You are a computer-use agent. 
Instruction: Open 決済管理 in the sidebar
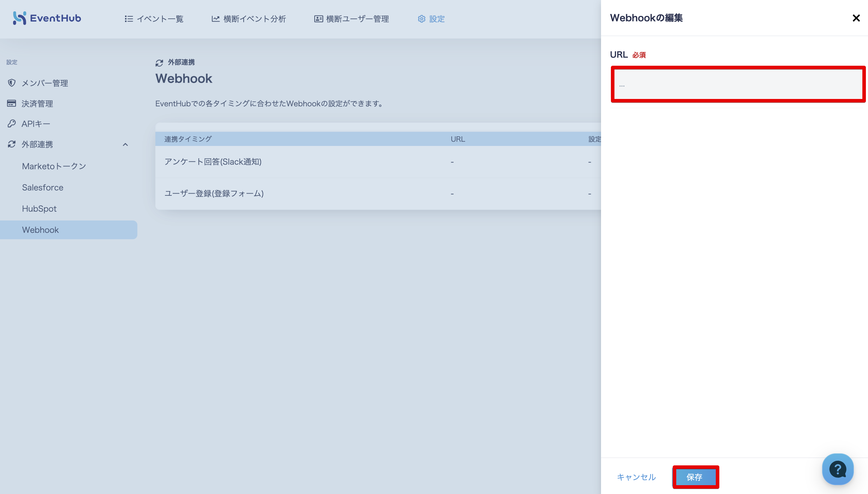pos(37,104)
